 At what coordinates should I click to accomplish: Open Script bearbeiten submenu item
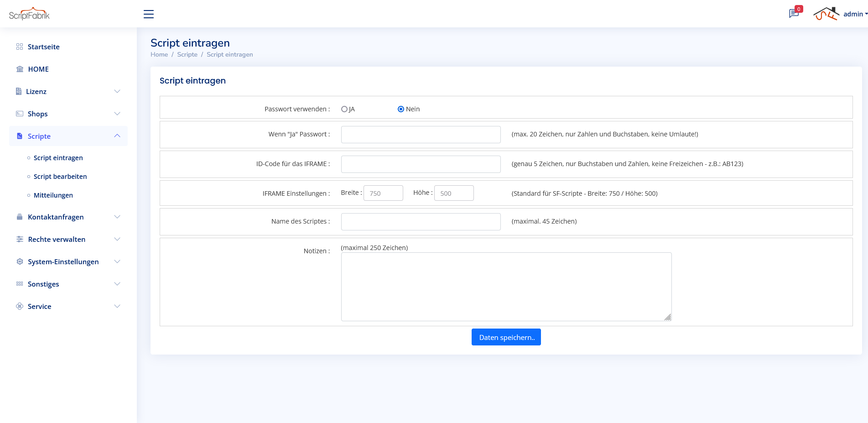60,177
